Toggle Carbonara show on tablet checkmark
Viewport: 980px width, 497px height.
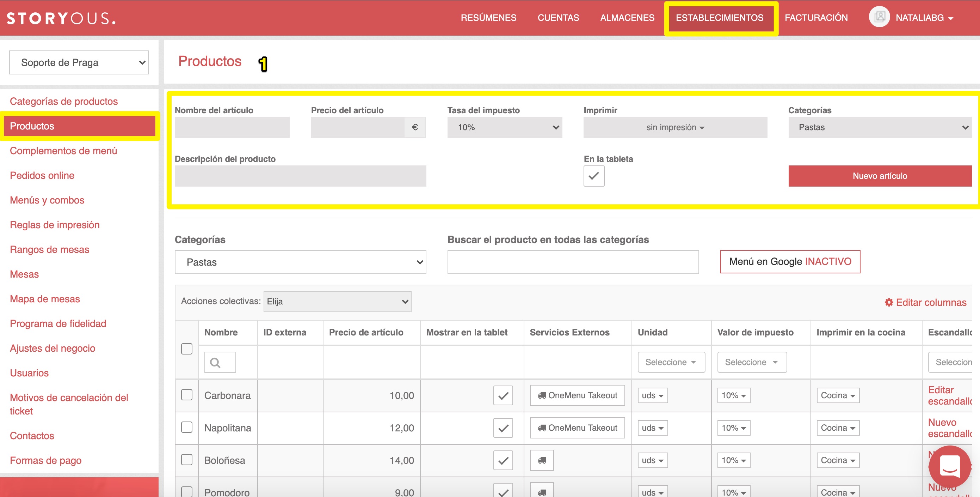tap(503, 395)
